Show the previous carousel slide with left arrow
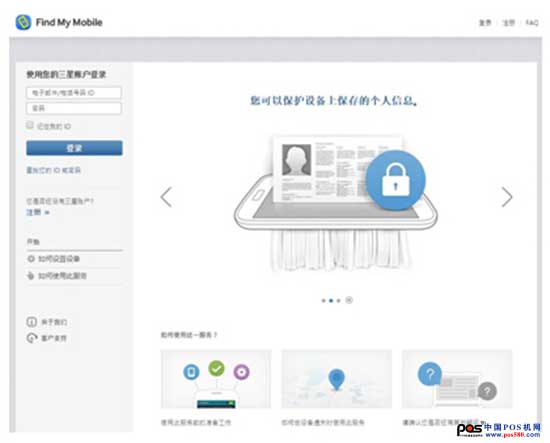550x443 pixels. click(x=166, y=197)
